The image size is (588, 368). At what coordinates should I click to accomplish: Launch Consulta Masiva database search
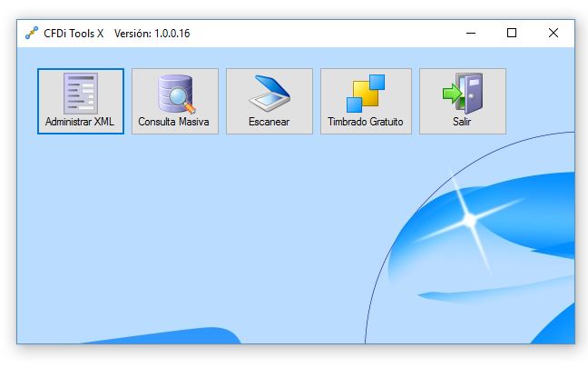point(175,101)
